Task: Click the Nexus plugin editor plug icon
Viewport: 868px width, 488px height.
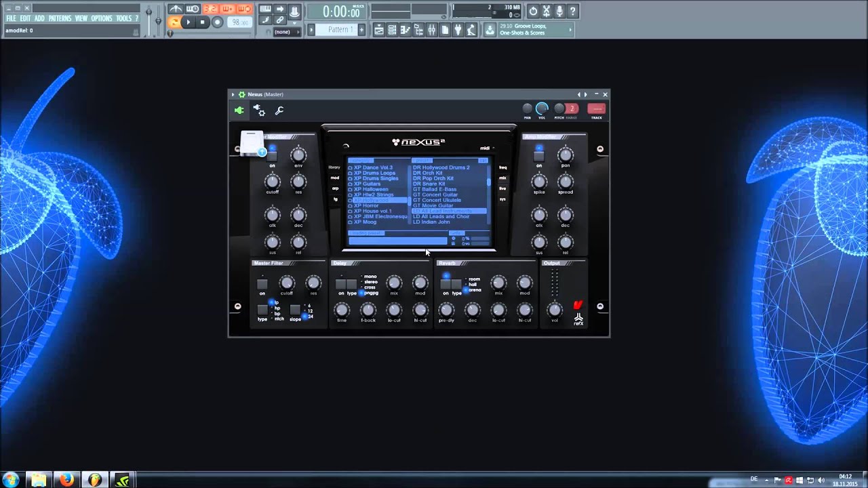Action: pyautogui.click(x=239, y=110)
